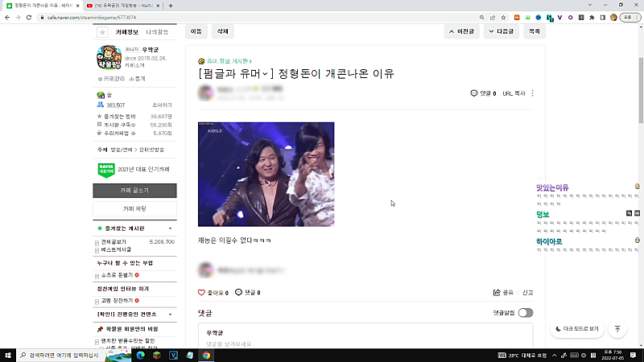The image size is (644, 362).
Task: Click the statistics link in sidebar
Action: point(137,79)
